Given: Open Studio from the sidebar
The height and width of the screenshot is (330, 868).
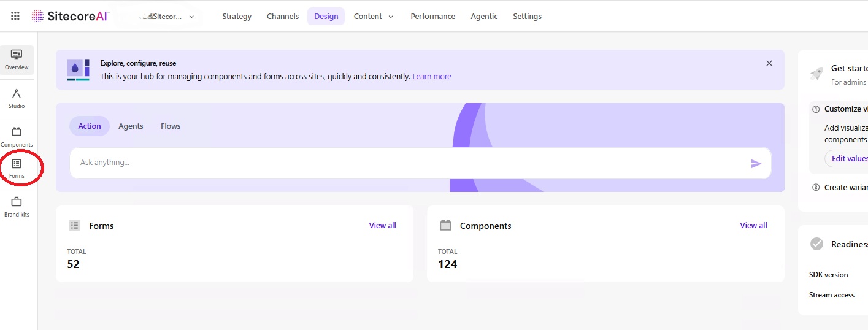Looking at the screenshot, I should click(17, 98).
